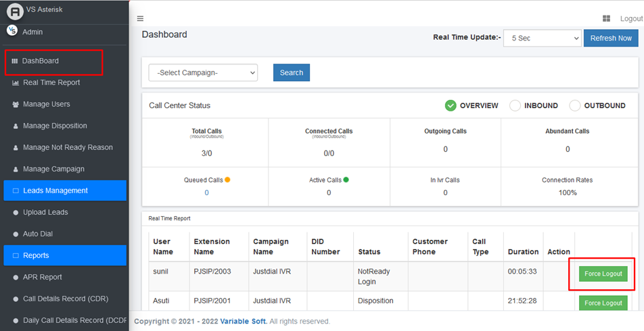This screenshot has height=331, width=644.
Task: Click the grid apps icon near Logout
Action: (606, 18)
